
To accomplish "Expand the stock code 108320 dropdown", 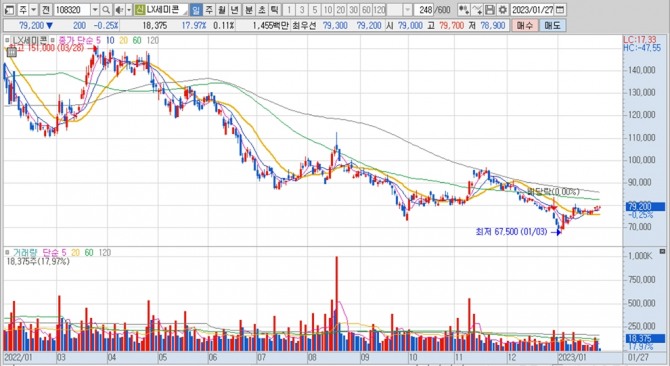I will pyautogui.click(x=94, y=10).
